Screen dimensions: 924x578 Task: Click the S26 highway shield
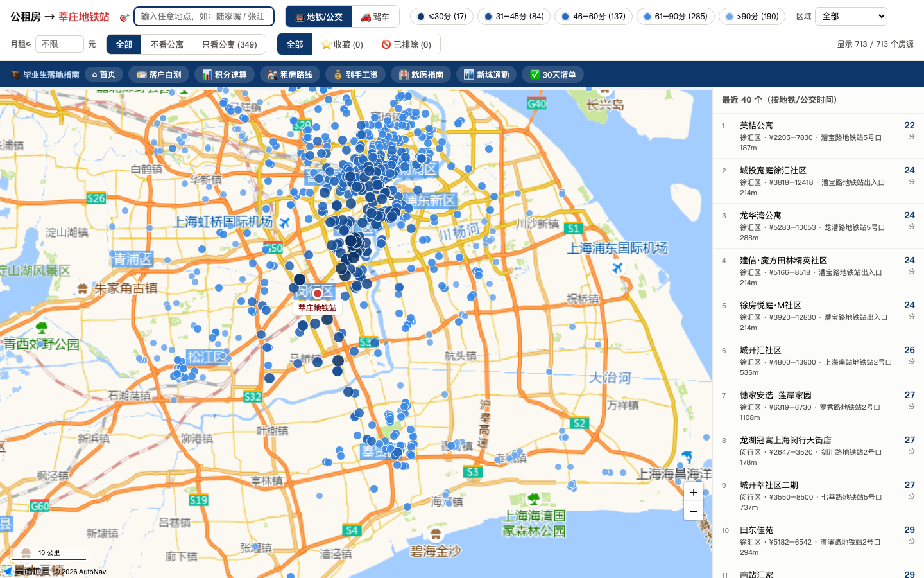click(96, 198)
